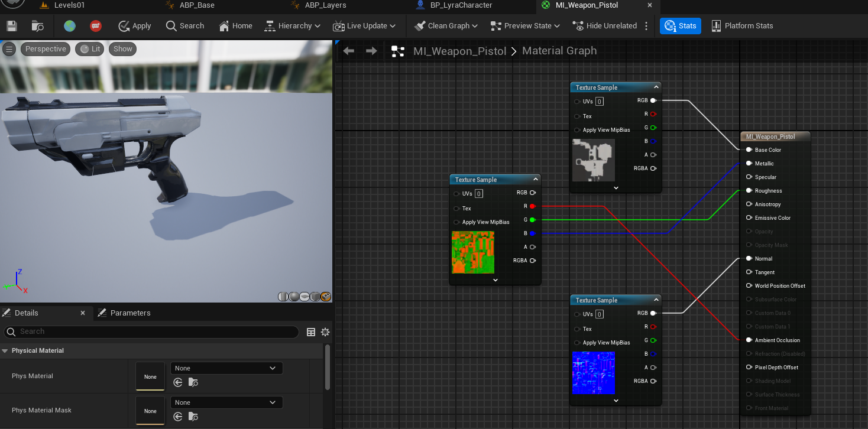The width and height of the screenshot is (868, 429).
Task: Toggle the Stats button
Action: 681,26
